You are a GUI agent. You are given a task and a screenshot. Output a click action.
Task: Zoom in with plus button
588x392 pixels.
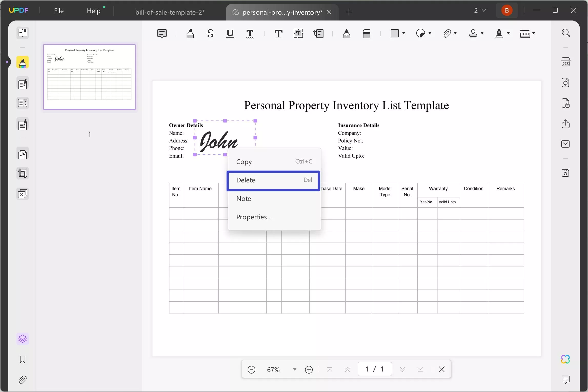point(309,369)
